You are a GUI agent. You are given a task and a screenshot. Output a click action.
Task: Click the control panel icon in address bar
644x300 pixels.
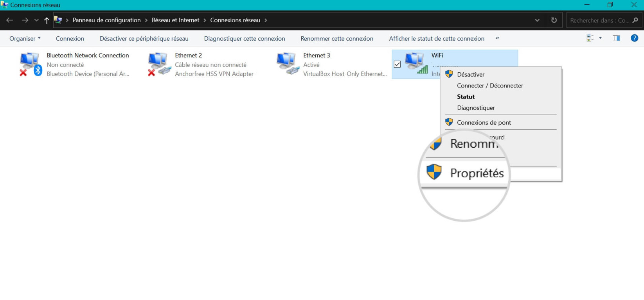(58, 20)
